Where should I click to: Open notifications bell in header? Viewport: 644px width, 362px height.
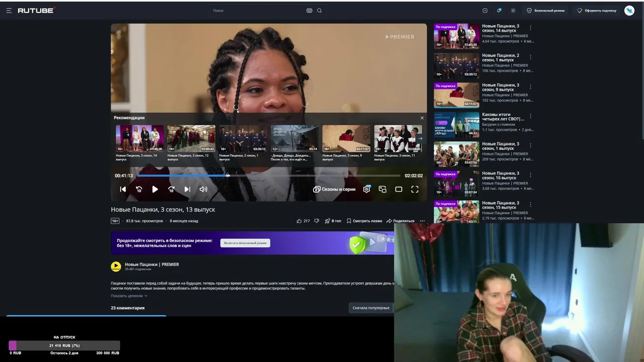[499, 11]
